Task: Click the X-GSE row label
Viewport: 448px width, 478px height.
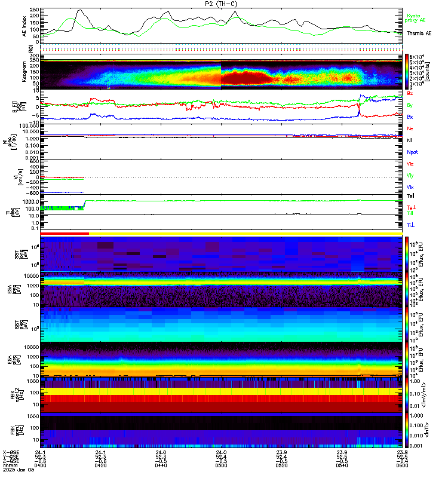Action: (x=11, y=452)
